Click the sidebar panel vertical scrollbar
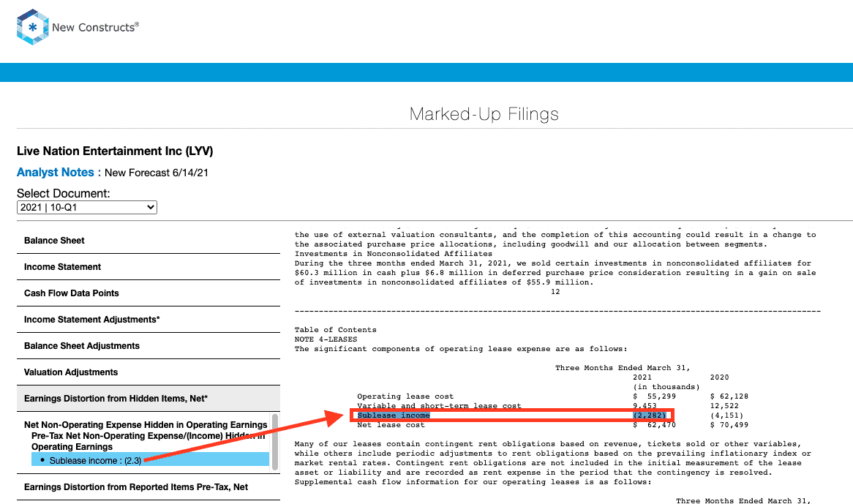The height and width of the screenshot is (504, 853). pos(275,442)
